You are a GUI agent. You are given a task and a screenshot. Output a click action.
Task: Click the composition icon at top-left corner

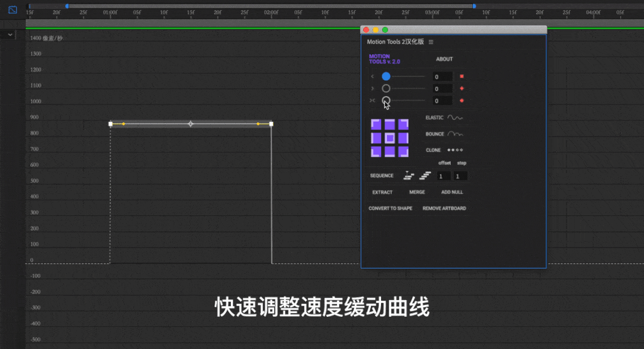13,10
